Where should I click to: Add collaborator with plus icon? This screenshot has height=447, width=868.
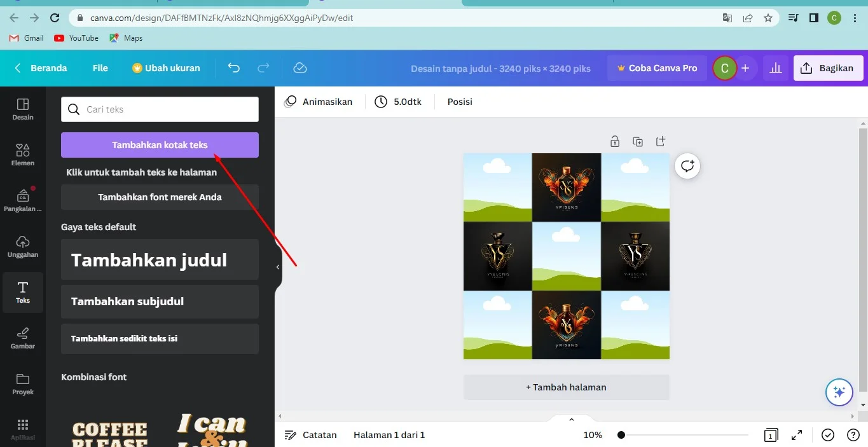(745, 68)
